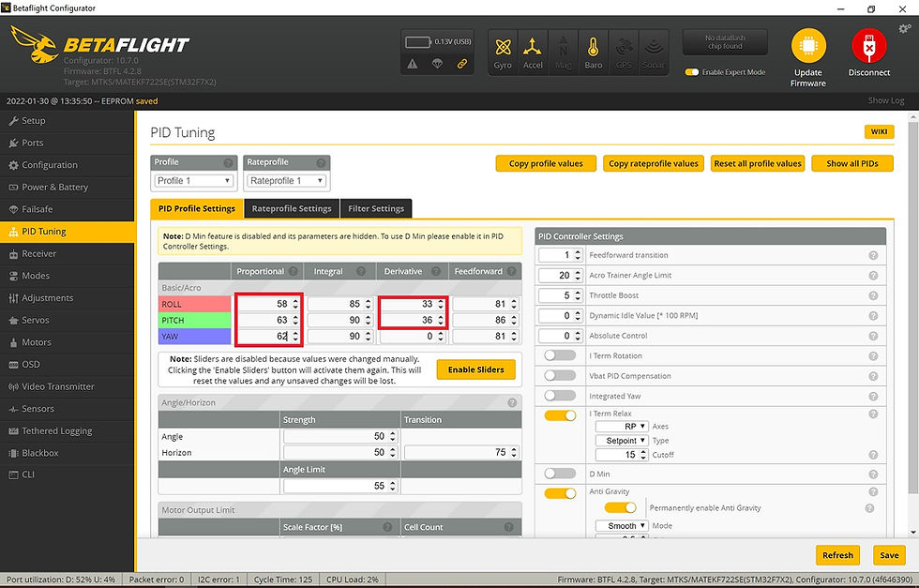The width and height of the screenshot is (919, 588).
Task: Open Anti Gravity Mode dropdown
Action: (621, 526)
